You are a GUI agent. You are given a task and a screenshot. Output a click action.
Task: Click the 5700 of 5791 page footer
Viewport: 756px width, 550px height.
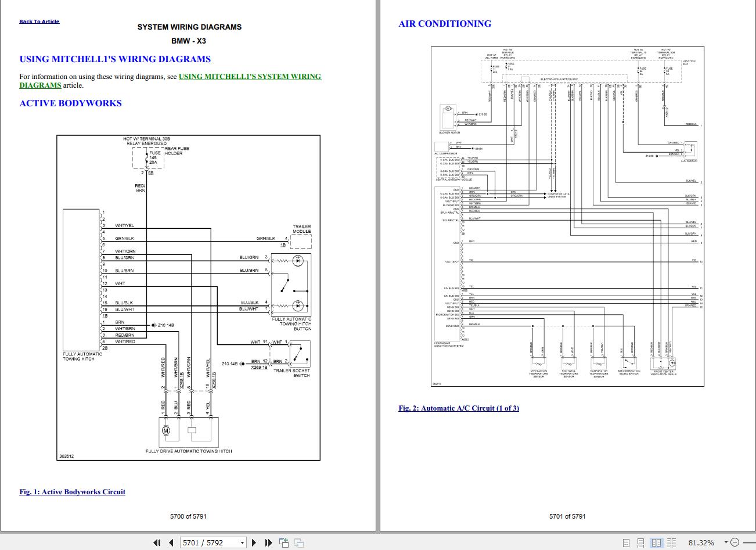[x=188, y=516]
